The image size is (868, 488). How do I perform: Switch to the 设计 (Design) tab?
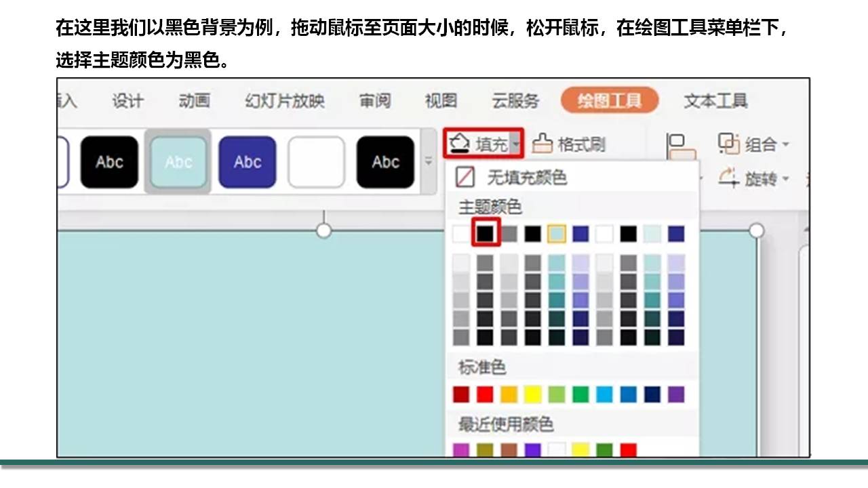127,101
